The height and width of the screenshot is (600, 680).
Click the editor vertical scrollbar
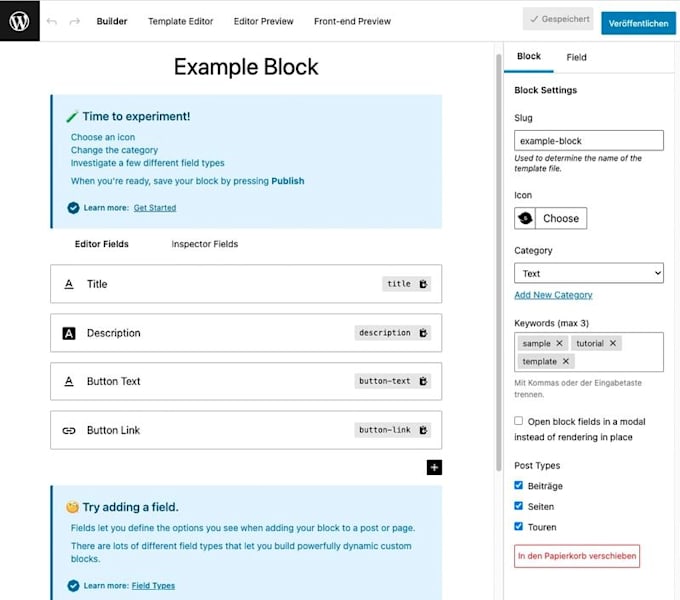coord(499,263)
